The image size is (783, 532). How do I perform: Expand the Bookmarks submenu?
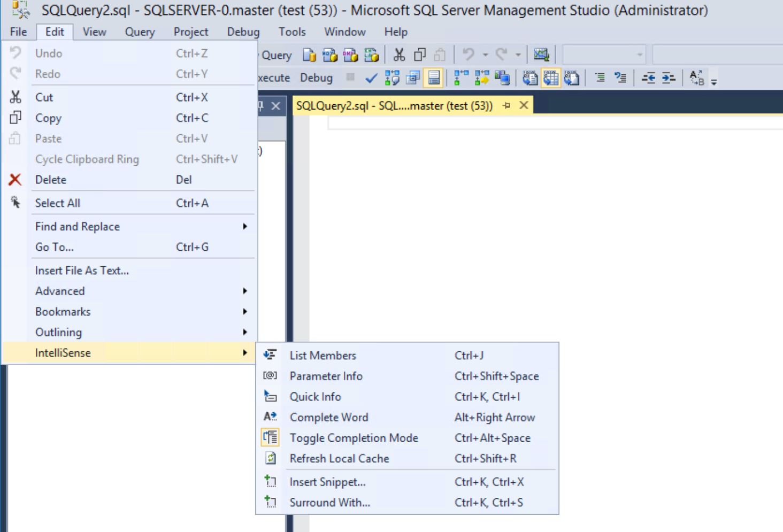pyautogui.click(x=129, y=312)
